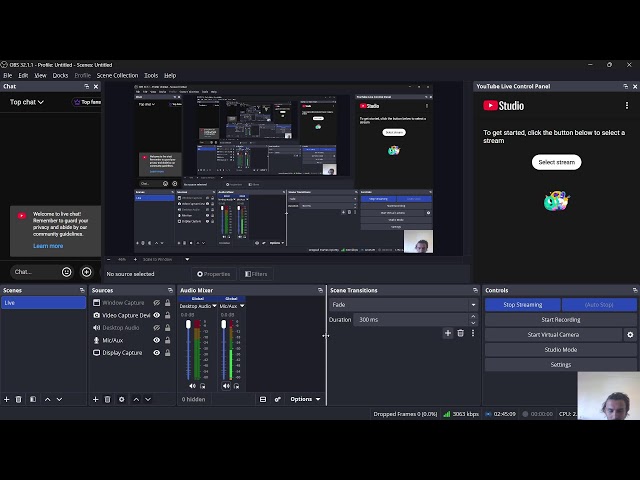Click the plus circle icon in Chat
This screenshot has height=480, width=640.
click(87, 272)
